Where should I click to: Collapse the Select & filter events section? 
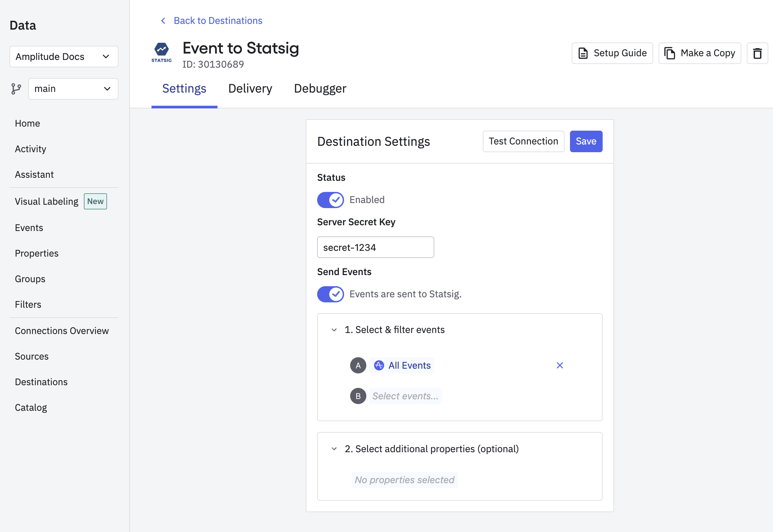pyautogui.click(x=334, y=330)
